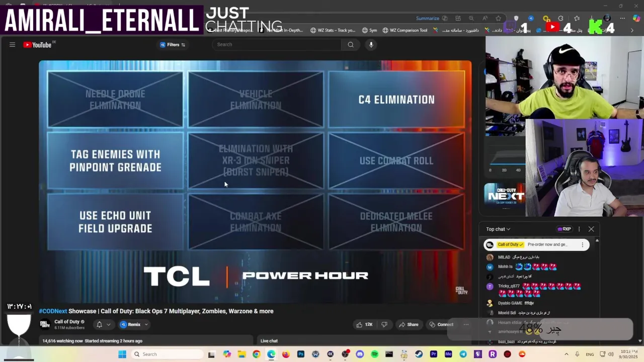
Task: Go to YouTube home via logo
Action: [37, 45]
